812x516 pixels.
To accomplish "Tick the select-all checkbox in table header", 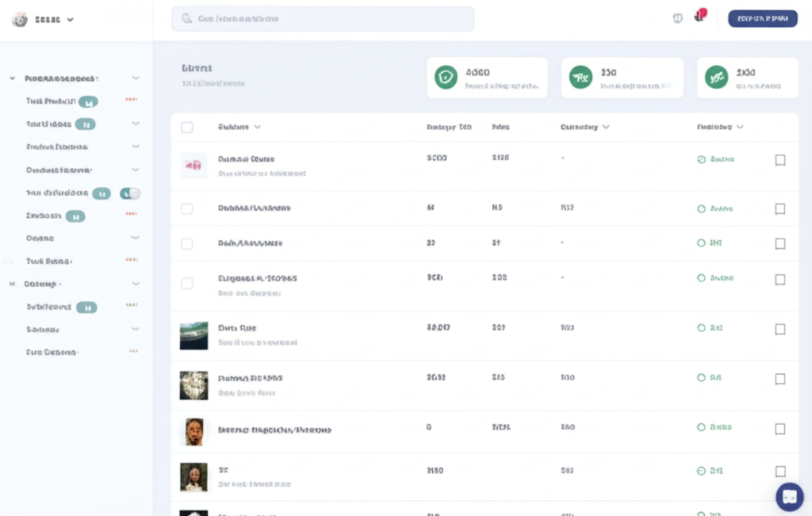I will pos(187,127).
